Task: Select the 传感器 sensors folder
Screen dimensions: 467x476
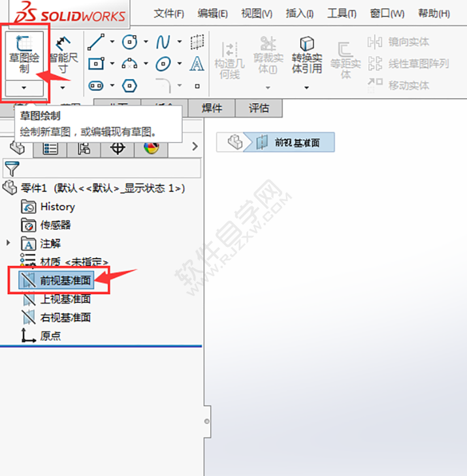Action: 46,225
